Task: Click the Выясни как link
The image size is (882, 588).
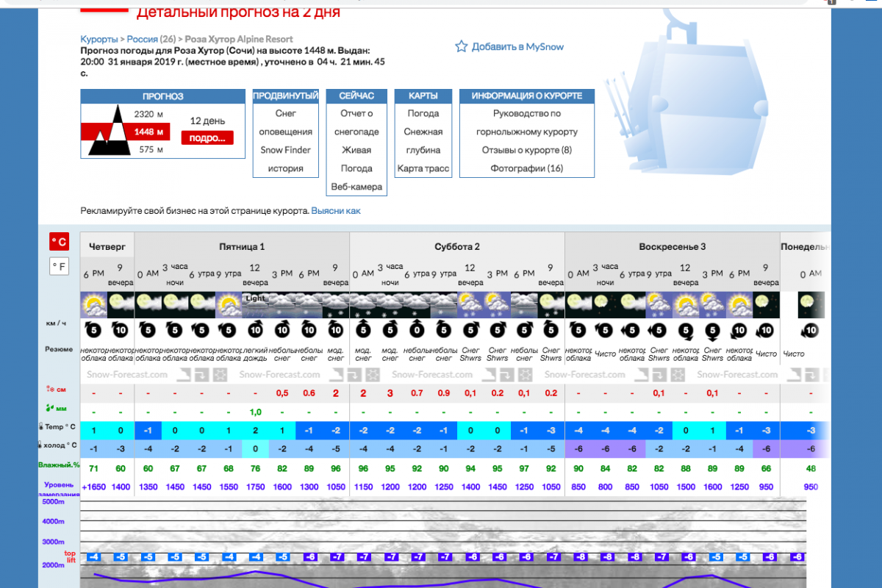Action: pyautogui.click(x=336, y=210)
